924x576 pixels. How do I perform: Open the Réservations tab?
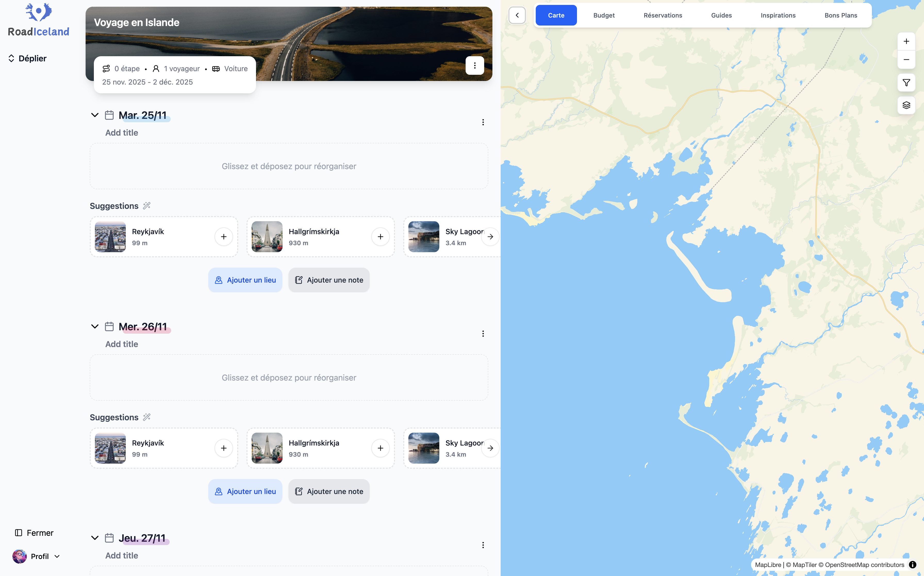pyautogui.click(x=662, y=15)
